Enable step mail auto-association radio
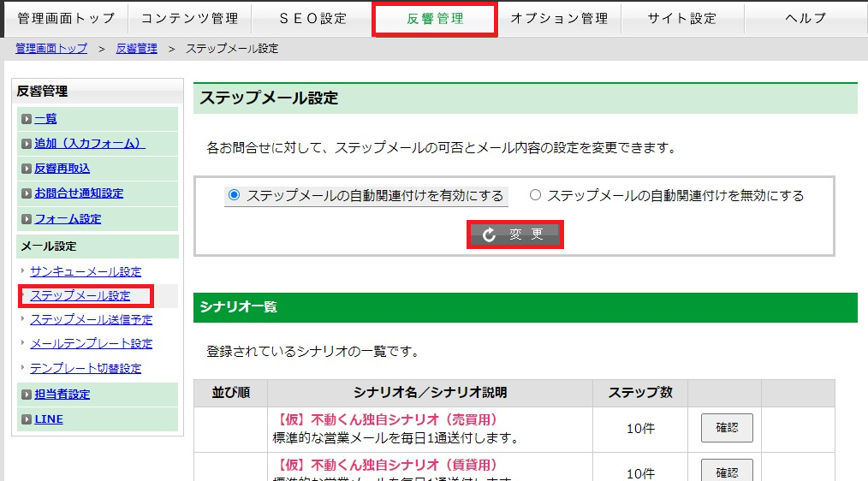 coord(235,195)
